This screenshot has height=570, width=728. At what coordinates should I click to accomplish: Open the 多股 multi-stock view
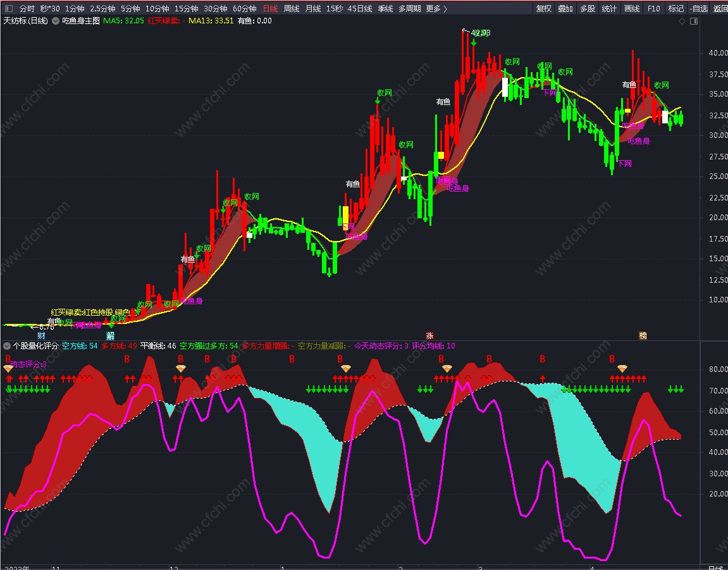click(x=588, y=8)
